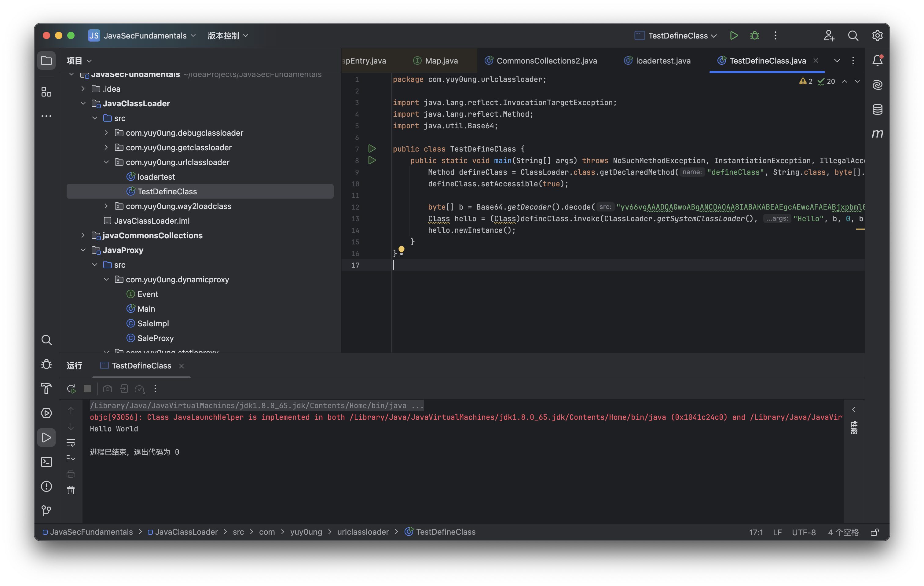Toggle soft-wrap in the run console
The height and width of the screenshot is (586, 924).
(71, 443)
